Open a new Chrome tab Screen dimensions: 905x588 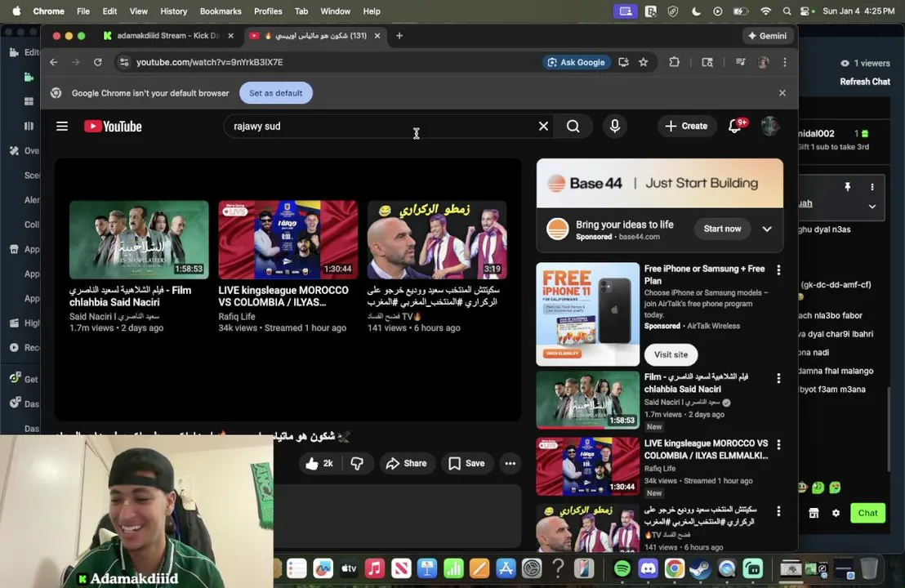click(399, 36)
